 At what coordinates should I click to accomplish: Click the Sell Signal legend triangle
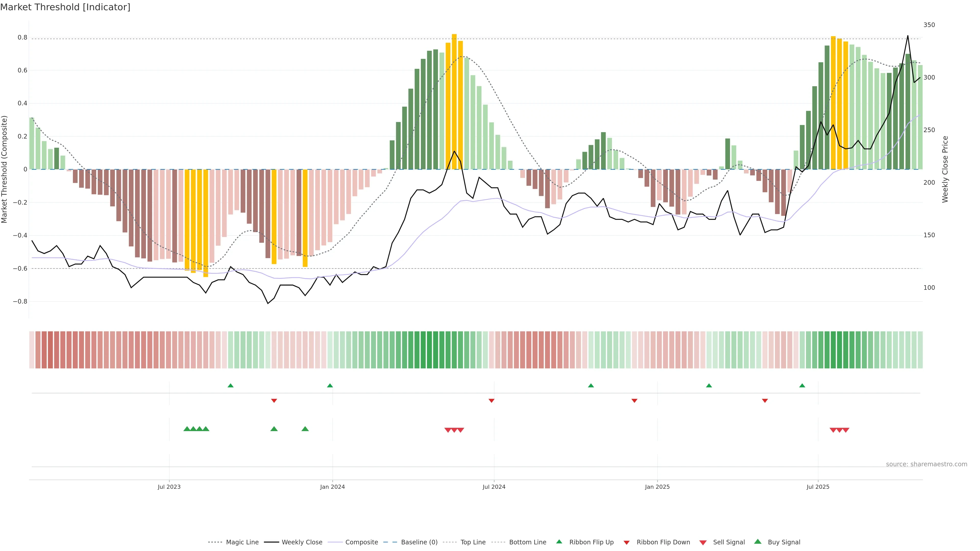703,543
